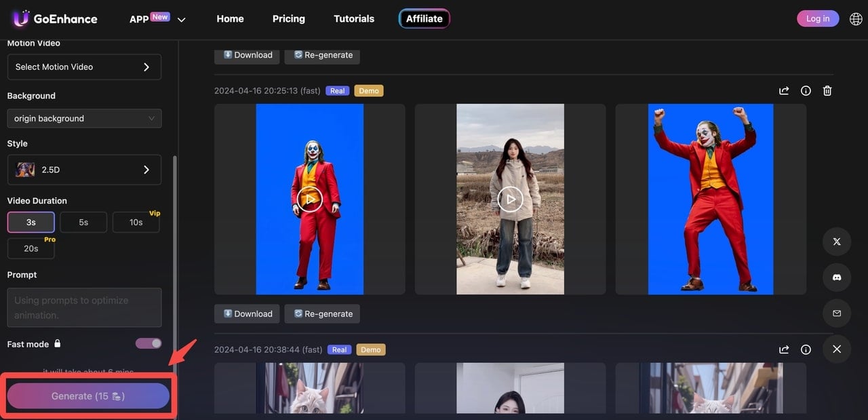
Task: Re-generate the topmost generation result
Action: pyautogui.click(x=322, y=55)
